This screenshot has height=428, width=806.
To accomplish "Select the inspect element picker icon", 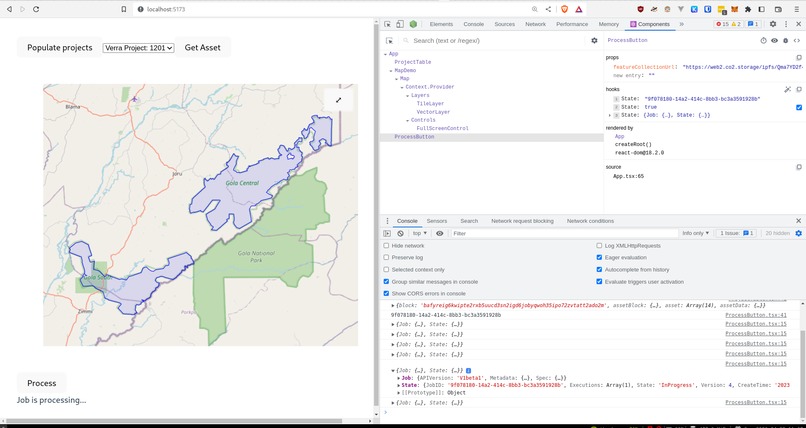I will tap(387, 24).
